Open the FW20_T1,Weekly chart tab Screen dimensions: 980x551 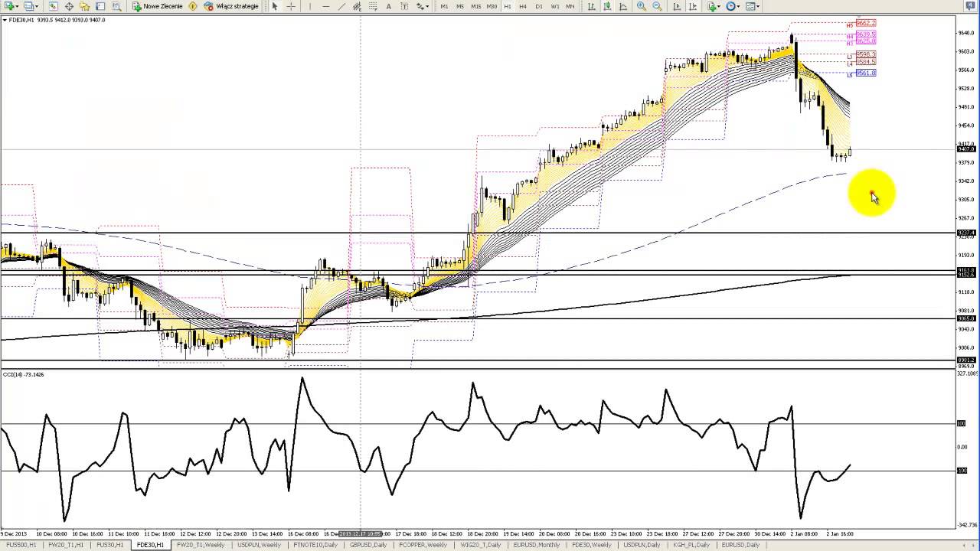click(201, 545)
